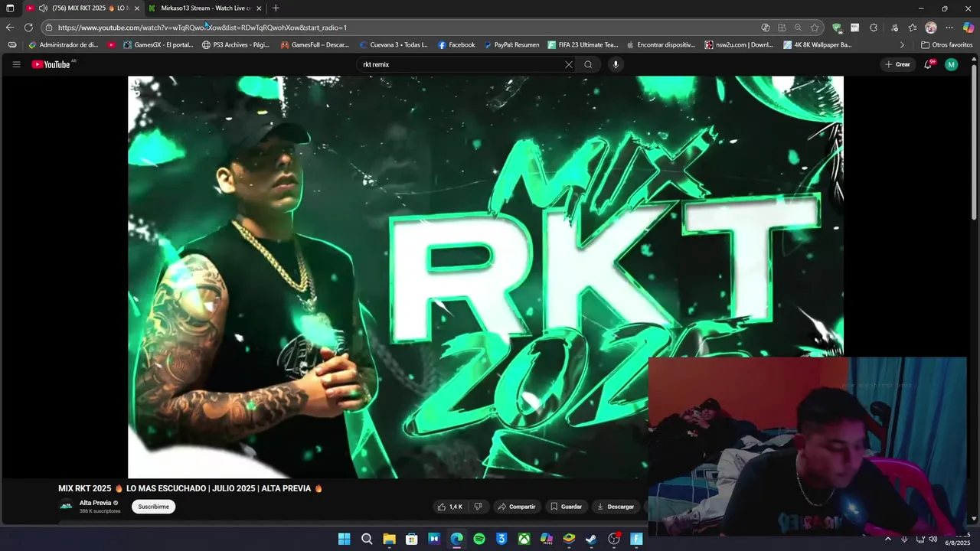Share the video via Compartir
Screen dimensions: 980x551
point(516,507)
